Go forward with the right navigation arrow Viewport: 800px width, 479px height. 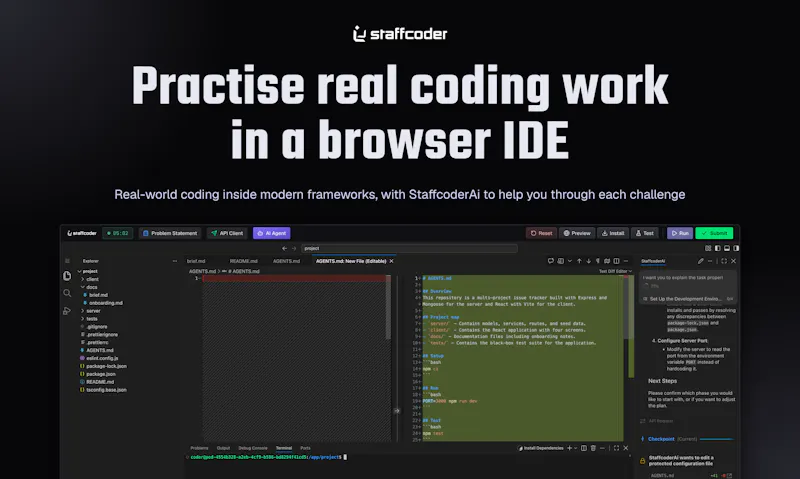(294, 248)
